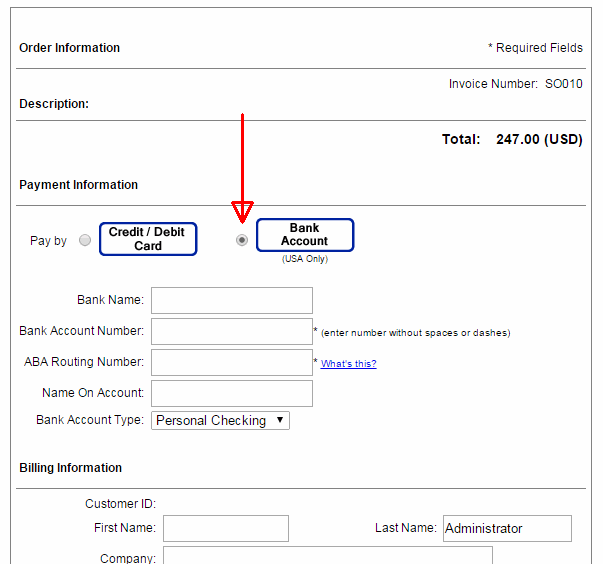Select the Name On Account field
This screenshot has height=564, width=603.
click(x=232, y=393)
